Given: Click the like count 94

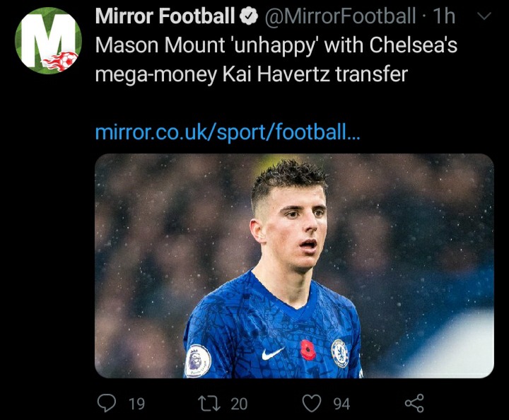Looking at the screenshot, I should (341, 404).
